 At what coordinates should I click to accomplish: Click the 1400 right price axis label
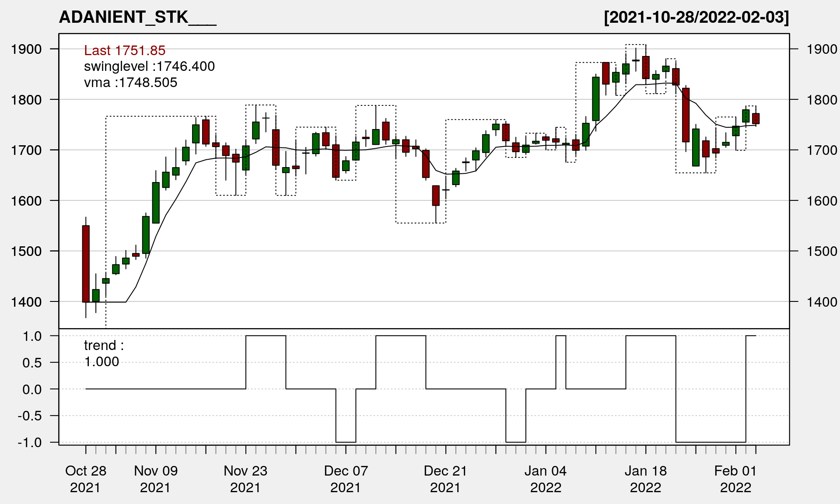click(x=822, y=301)
